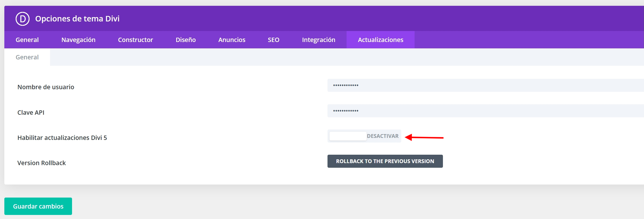This screenshot has height=219, width=644.
Task: Open the Constructor tab
Action: click(135, 40)
